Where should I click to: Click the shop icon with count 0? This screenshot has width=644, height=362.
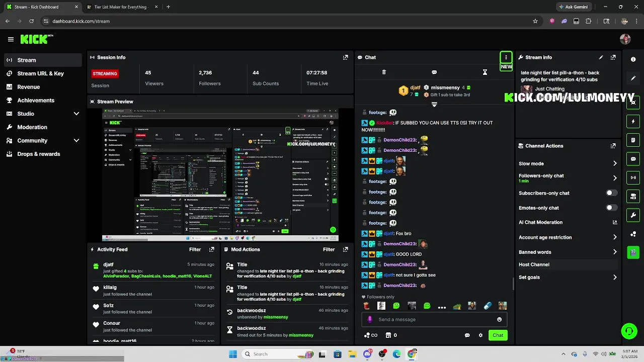(391, 335)
